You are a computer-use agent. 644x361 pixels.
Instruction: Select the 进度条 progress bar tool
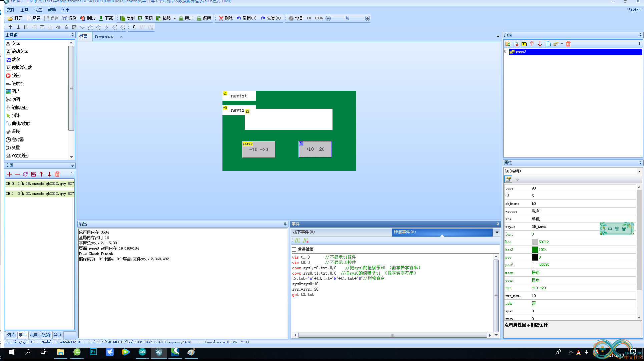(x=15, y=83)
